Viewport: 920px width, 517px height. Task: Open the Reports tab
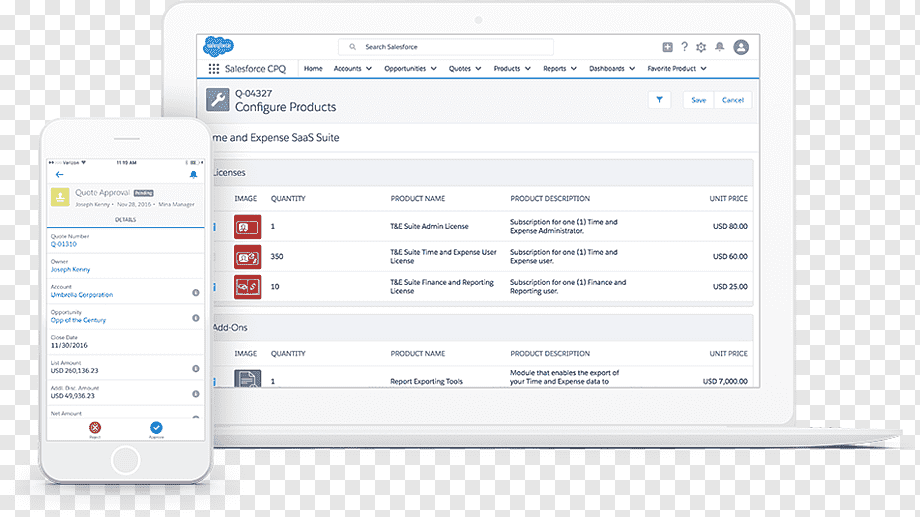(x=554, y=69)
